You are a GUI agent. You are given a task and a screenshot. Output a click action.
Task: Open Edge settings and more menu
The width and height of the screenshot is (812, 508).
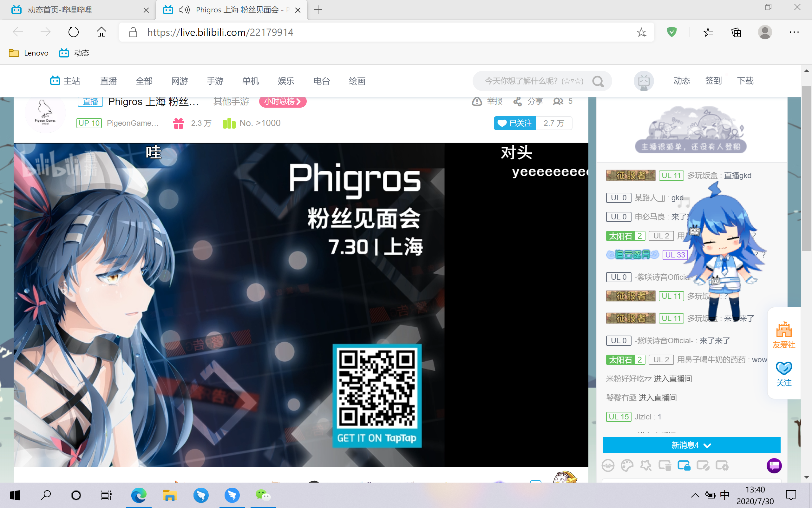click(x=794, y=32)
